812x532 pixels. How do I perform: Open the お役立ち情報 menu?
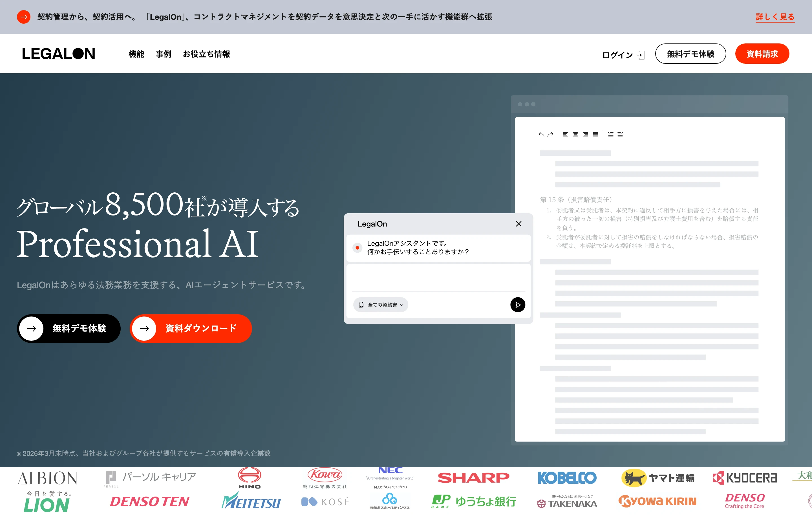point(206,54)
